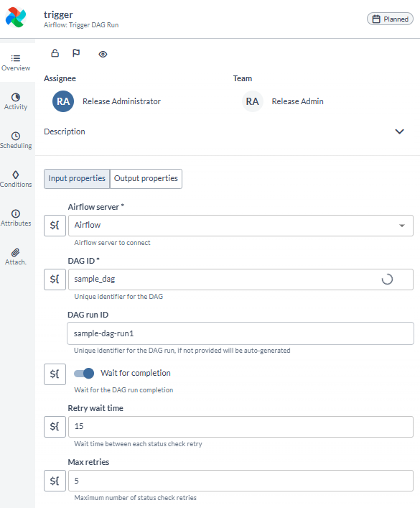Click the Release Admin team avatar
Viewport: 420px width, 508px height.
(253, 101)
